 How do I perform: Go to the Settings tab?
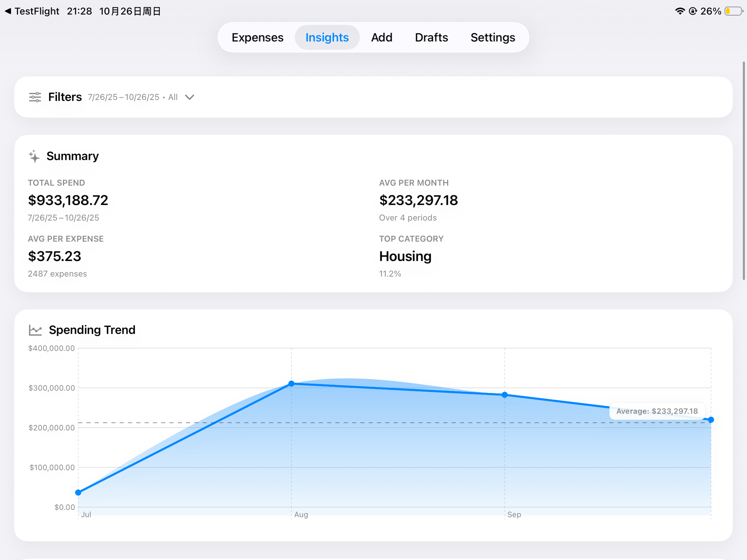click(x=493, y=37)
